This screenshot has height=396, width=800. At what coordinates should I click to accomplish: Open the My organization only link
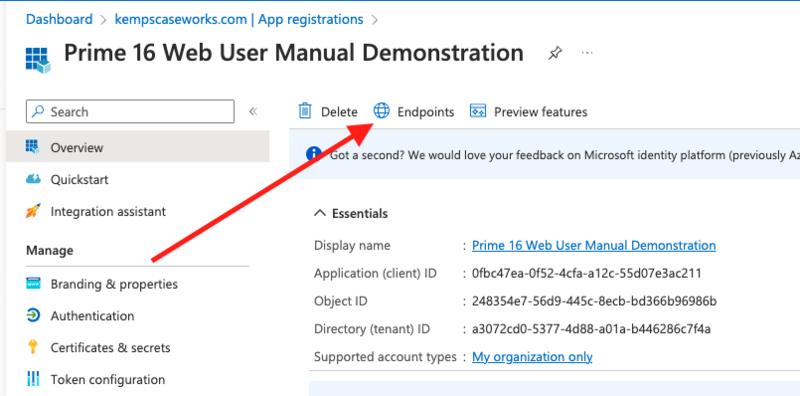532,357
